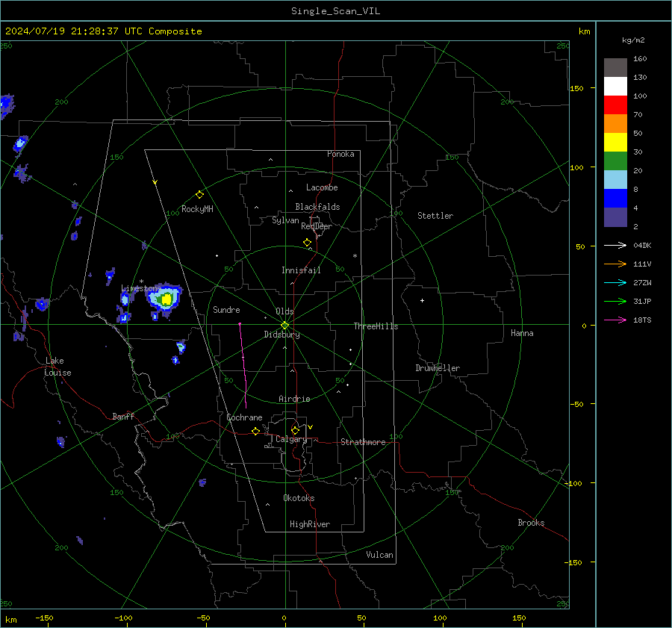Click the yellow diamond marker at Calgary
The width and height of the screenshot is (672, 628).
[x=295, y=430]
